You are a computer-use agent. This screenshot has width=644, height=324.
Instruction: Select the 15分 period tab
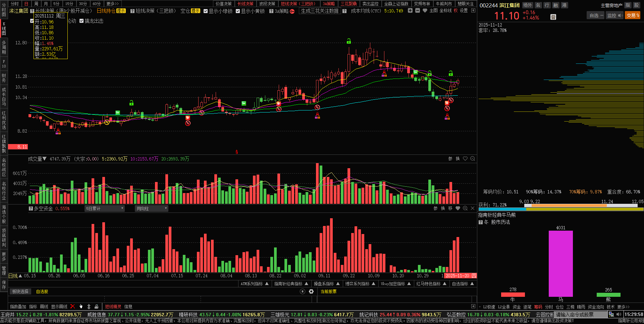point(69,4)
